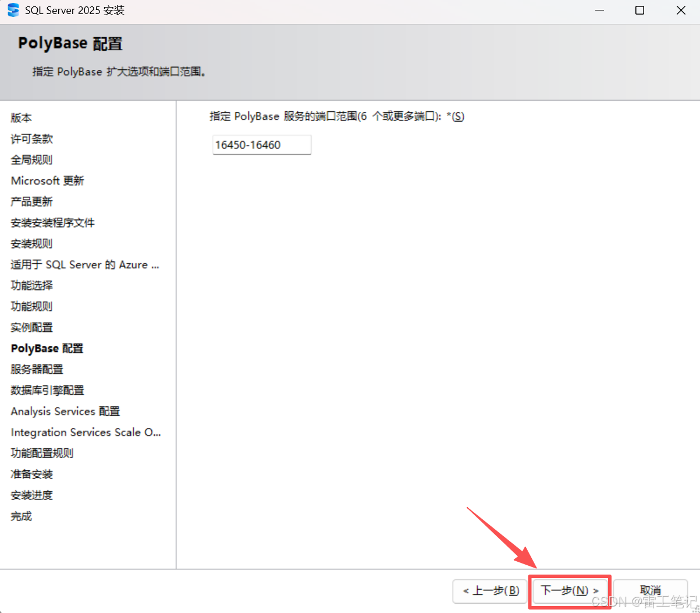Select the 许可条款 step in sidebar
This screenshot has width=700, height=613.
tap(32, 139)
